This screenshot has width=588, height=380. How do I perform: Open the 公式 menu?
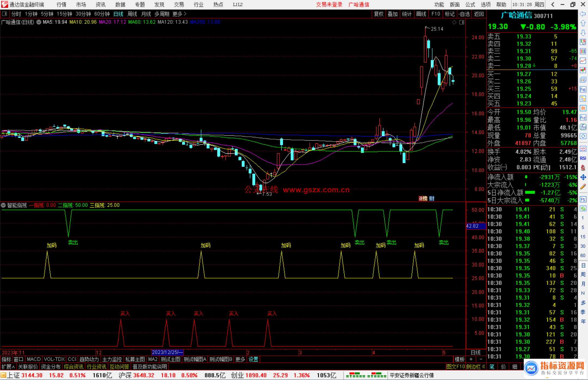[470, 4]
